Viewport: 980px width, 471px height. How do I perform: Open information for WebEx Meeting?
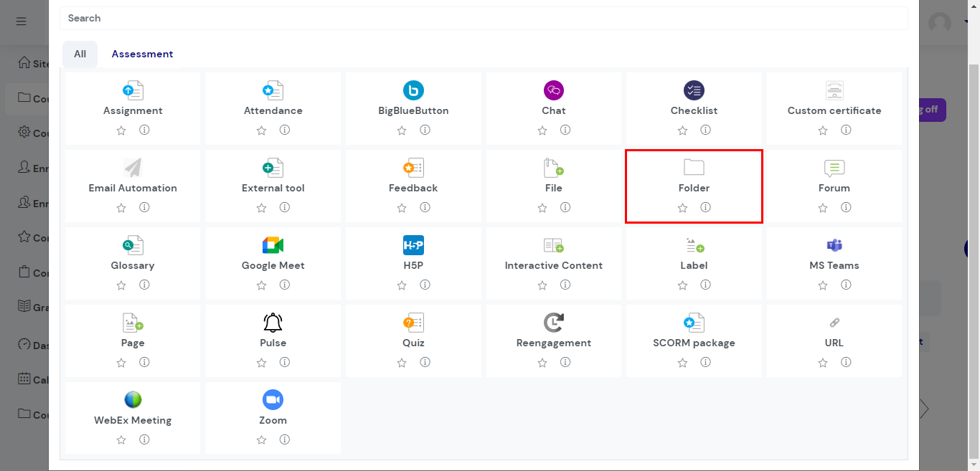tap(144, 439)
